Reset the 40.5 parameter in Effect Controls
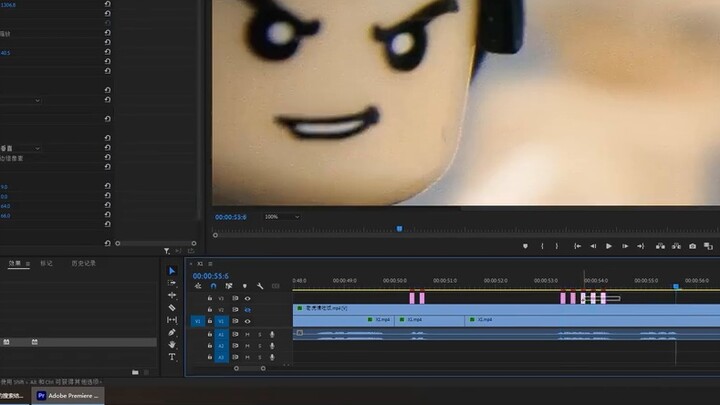 click(107, 52)
